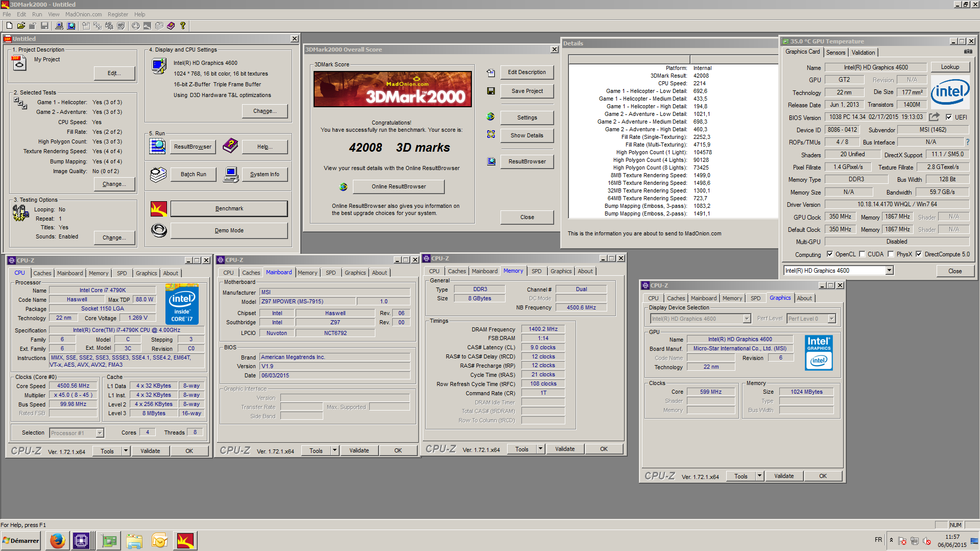Viewport: 980px width, 551px height.
Task: Click the Firefox icon in the taskbar
Action: (x=58, y=540)
